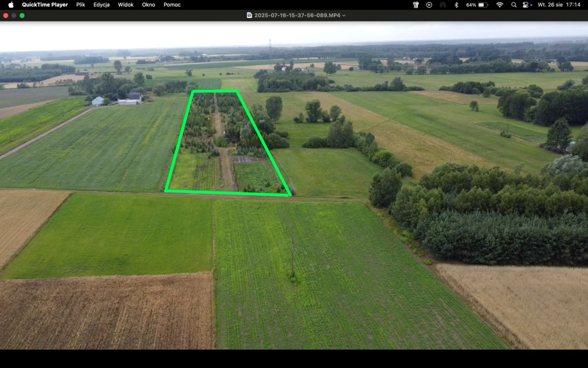Image resolution: width=588 pixels, height=368 pixels.
Task: Expand the video file title dropdown chevron
Action: pyautogui.click(x=344, y=16)
